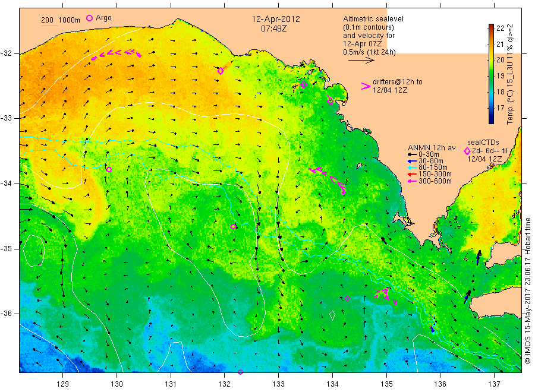Click the drifter track near 130E 32S

[x=116, y=54]
